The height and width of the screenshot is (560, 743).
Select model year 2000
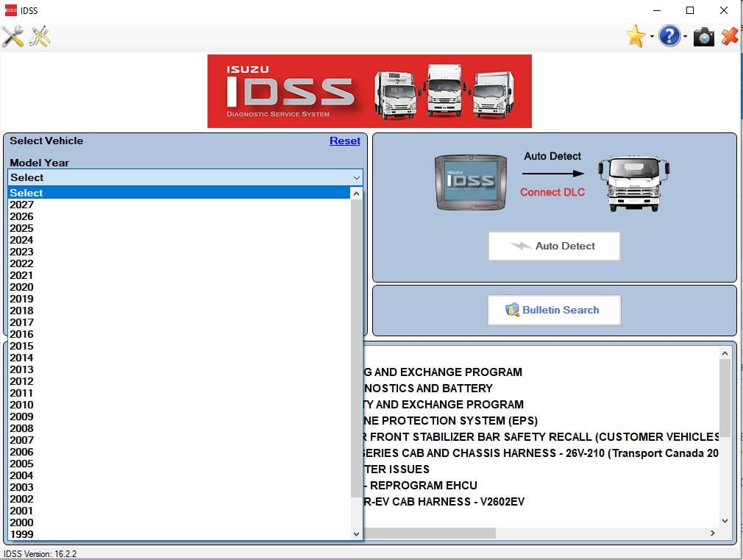(179, 522)
